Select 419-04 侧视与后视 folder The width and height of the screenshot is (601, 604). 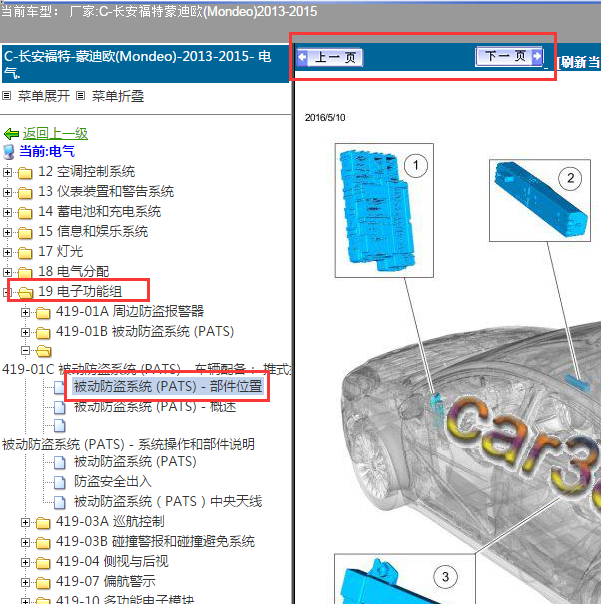pos(112,562)
